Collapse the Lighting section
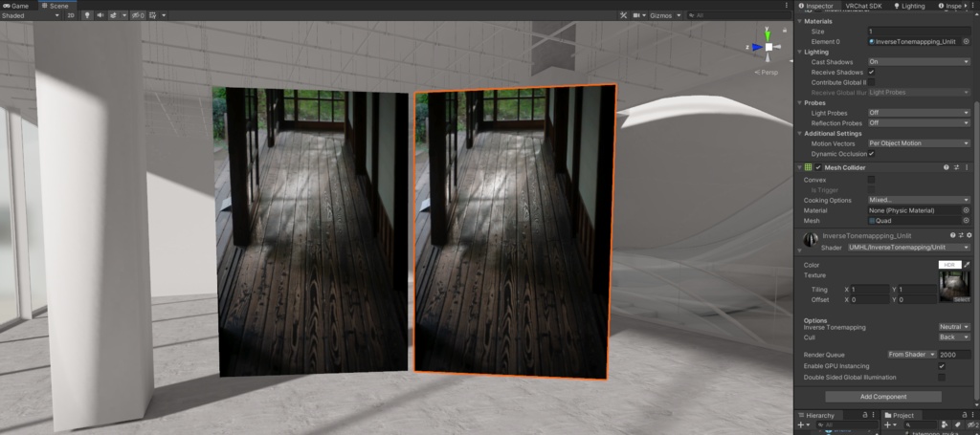 tap(800, 52)
